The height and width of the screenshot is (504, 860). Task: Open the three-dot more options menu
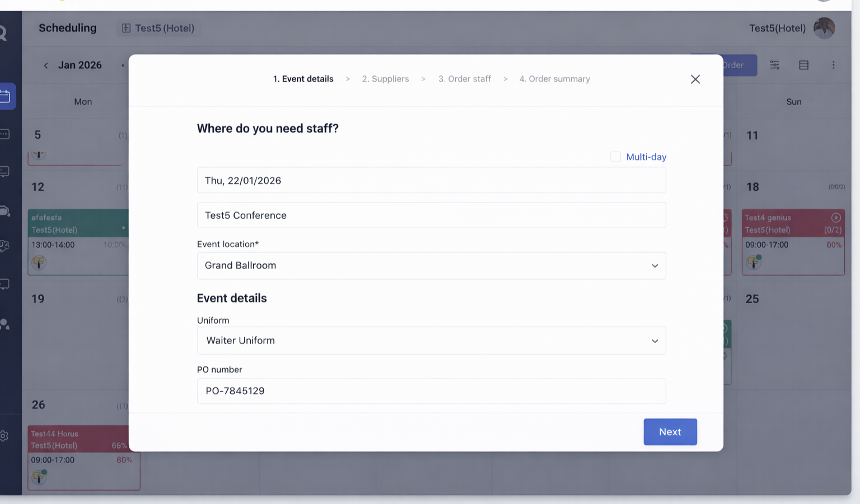point(834,65)
